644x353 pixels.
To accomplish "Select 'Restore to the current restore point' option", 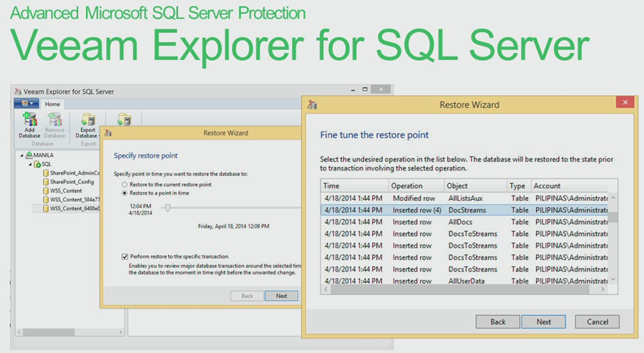I will point(166,185).
